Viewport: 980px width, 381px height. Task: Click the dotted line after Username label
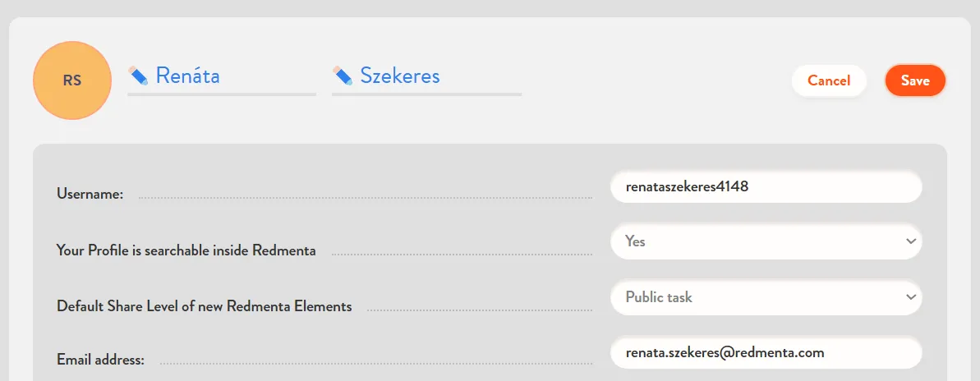(x=365, y=198)
